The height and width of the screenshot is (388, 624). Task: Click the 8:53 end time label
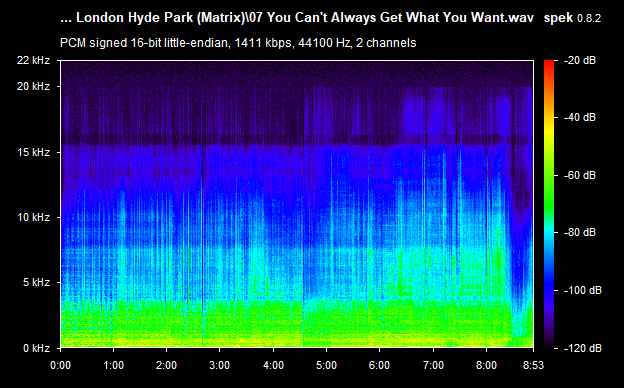tap(533, 365)
